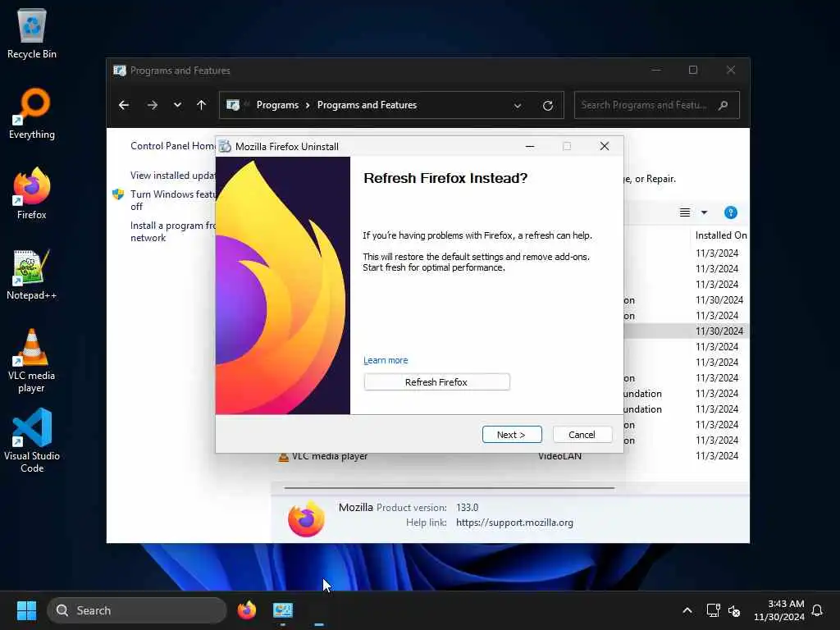This screenshot has width=840, height=630.
Task: Minimize the Mozilla Firefox Uninstall dialog
Action: (x=530, y=146)
